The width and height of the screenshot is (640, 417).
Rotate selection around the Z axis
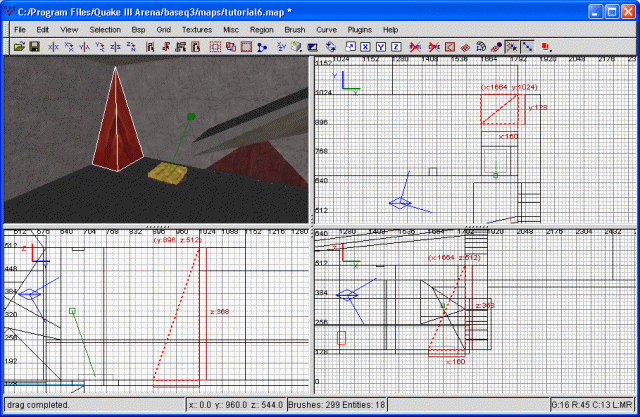(x=131, y=47)
